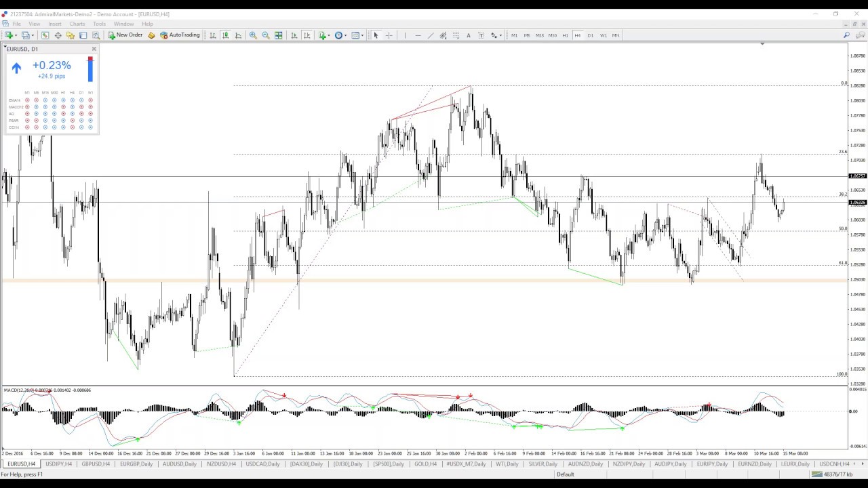The image size is (868, 488).
Task: Switch to the GOLD,H4 chart tab
Action: point(426,464)
